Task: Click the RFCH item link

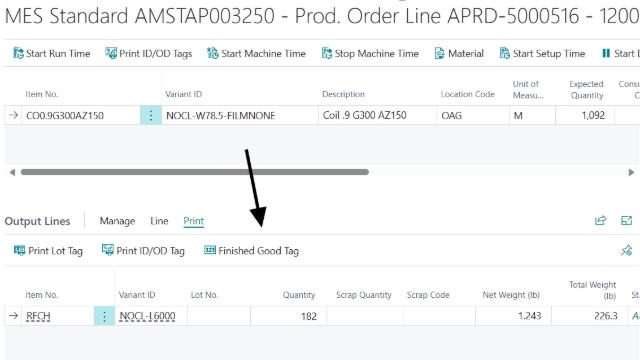Action: tap(38, 316)
